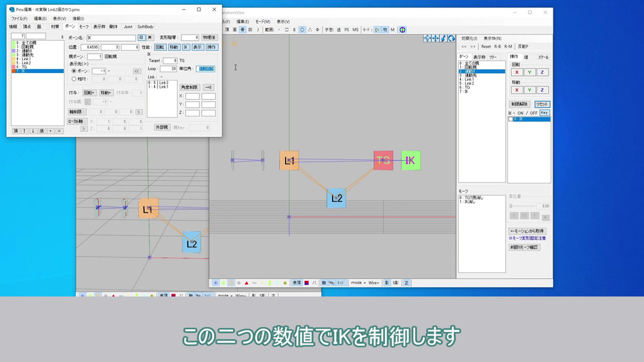Click the << button beside display target

tap(137, 71)
